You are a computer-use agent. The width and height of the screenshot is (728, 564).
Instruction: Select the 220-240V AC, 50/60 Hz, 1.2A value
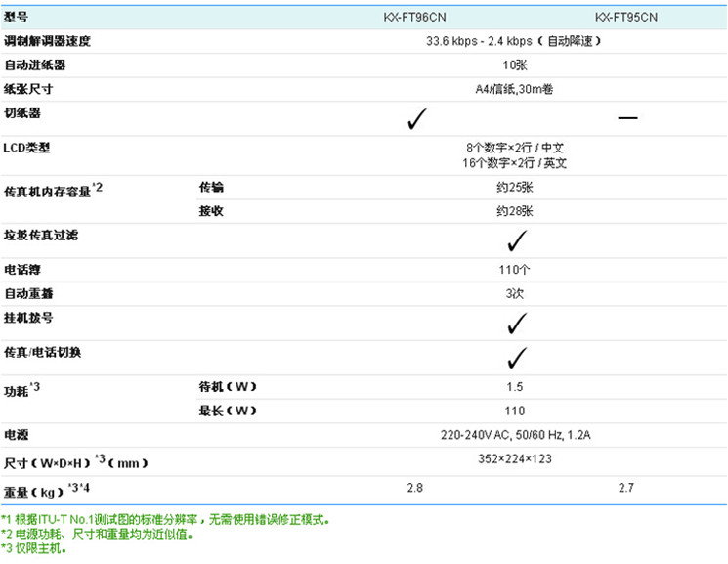[515, 435]
